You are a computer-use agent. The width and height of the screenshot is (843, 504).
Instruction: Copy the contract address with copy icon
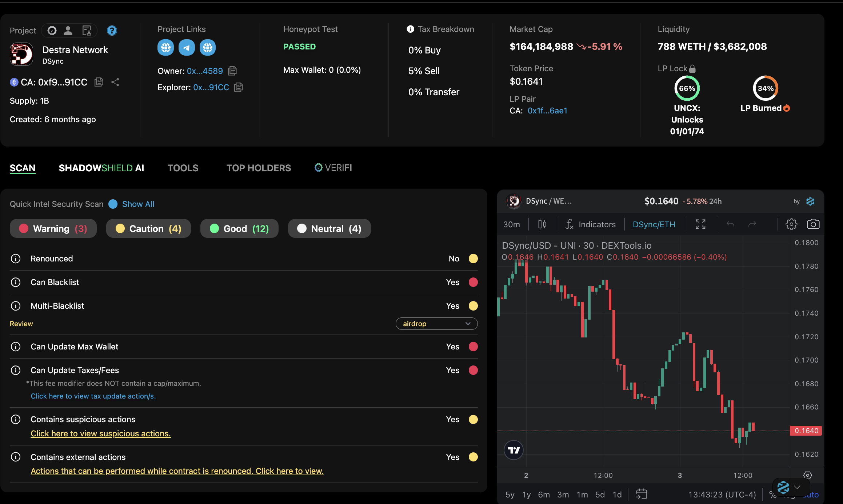coord(99,82)
